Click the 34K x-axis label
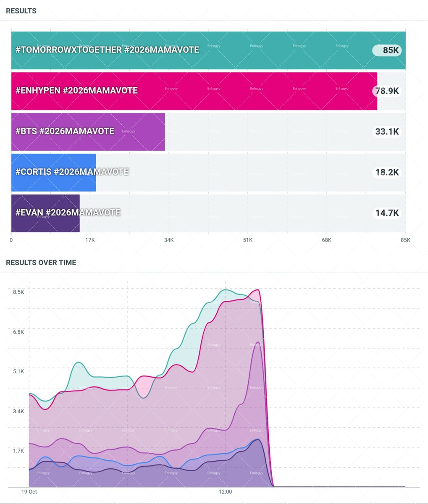428x504 pixels. click(x=169, y=240)
